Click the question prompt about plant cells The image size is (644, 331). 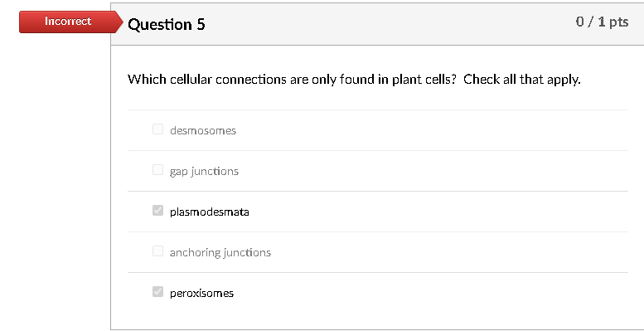(354, 79)
